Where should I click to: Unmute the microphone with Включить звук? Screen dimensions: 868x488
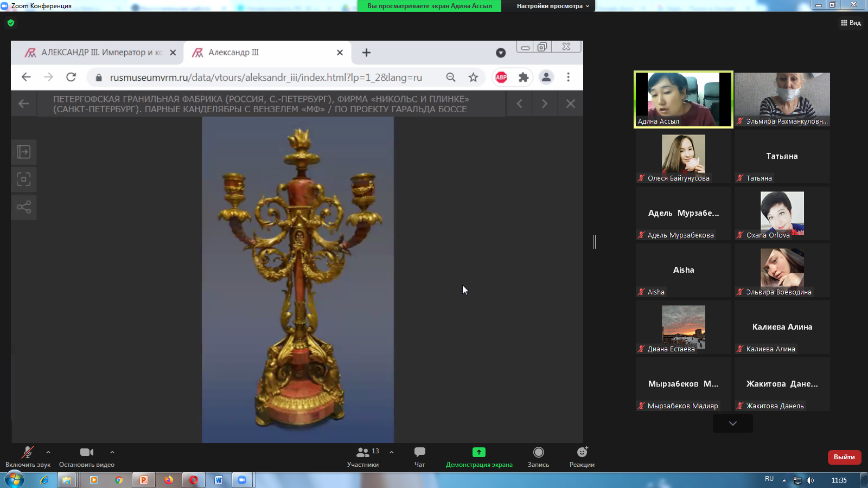point(28,457)
